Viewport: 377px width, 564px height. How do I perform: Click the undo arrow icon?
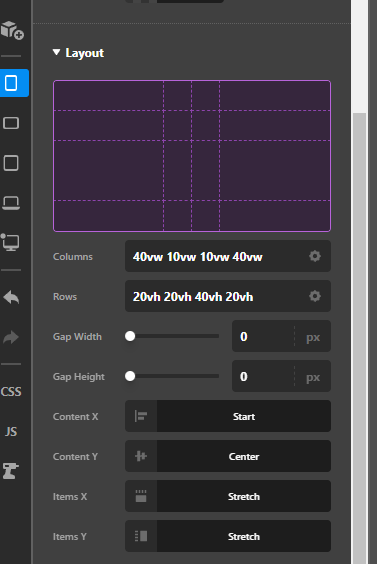[11, 297]
